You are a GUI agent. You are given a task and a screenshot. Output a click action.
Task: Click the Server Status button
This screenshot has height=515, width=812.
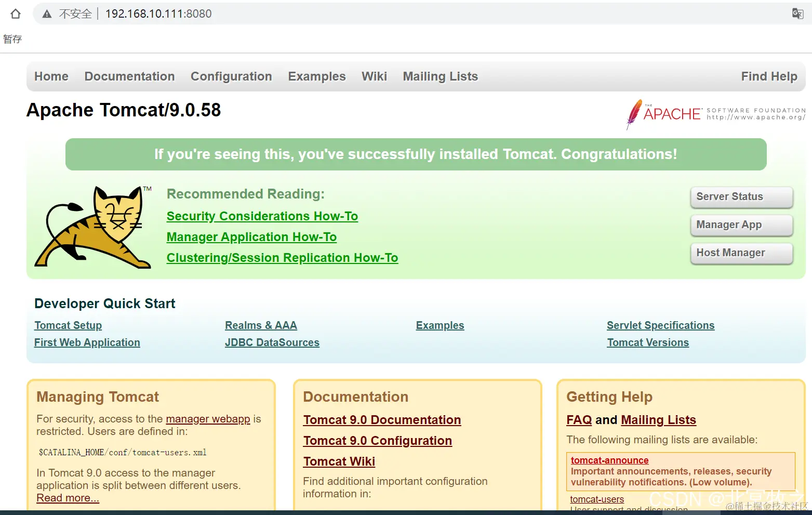point(741,197)
